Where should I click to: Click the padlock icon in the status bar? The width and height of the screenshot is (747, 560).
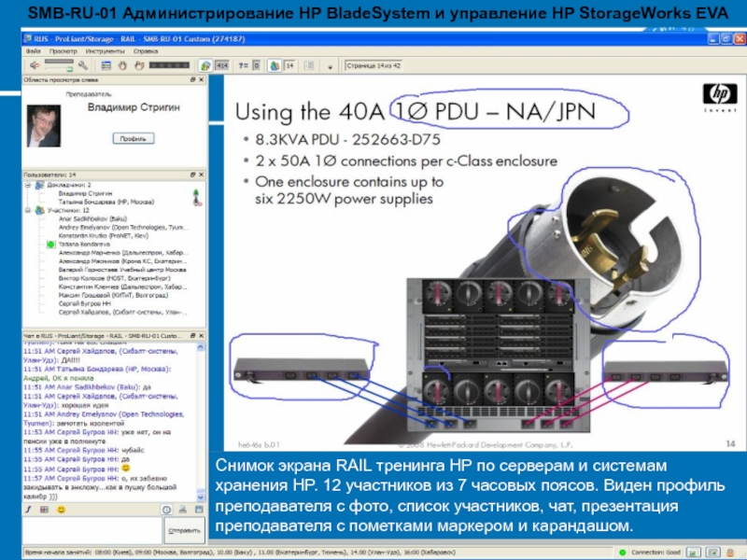click(730, 553)
